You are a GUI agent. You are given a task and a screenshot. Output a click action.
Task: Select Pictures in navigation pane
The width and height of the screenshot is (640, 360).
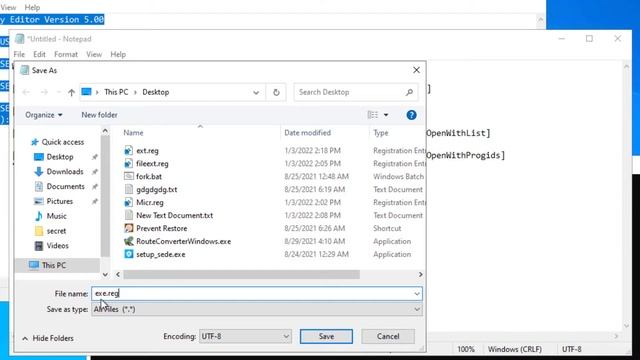click(60, 201)
